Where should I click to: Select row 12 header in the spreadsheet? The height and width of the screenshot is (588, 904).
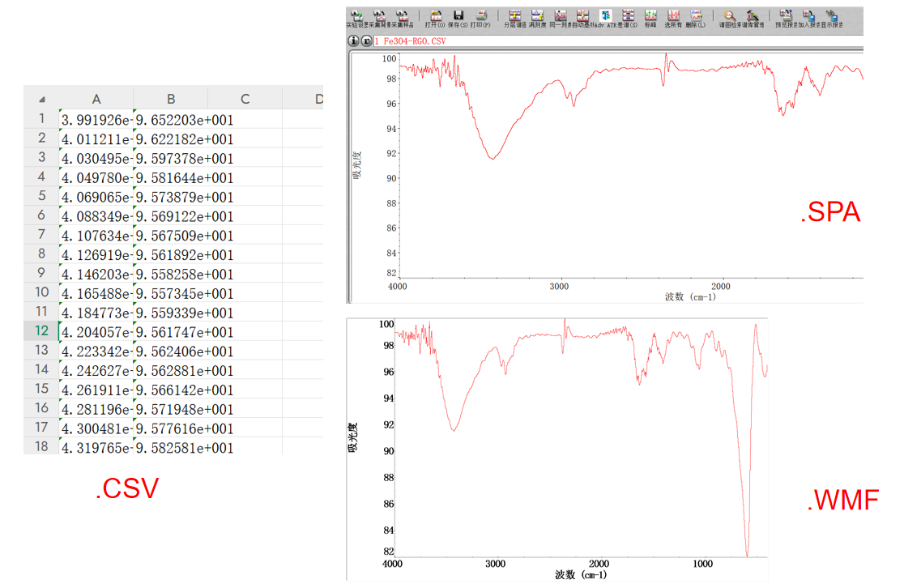coord(41,331)
